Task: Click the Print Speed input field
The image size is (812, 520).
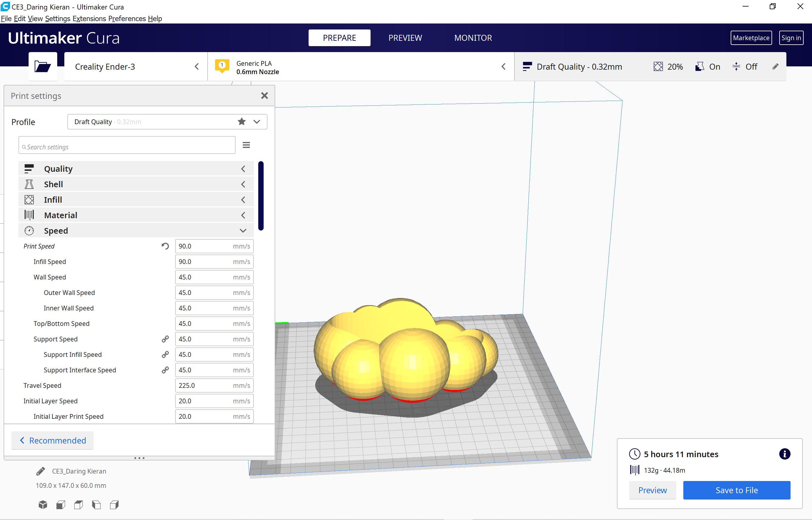Action: [215, 246]
